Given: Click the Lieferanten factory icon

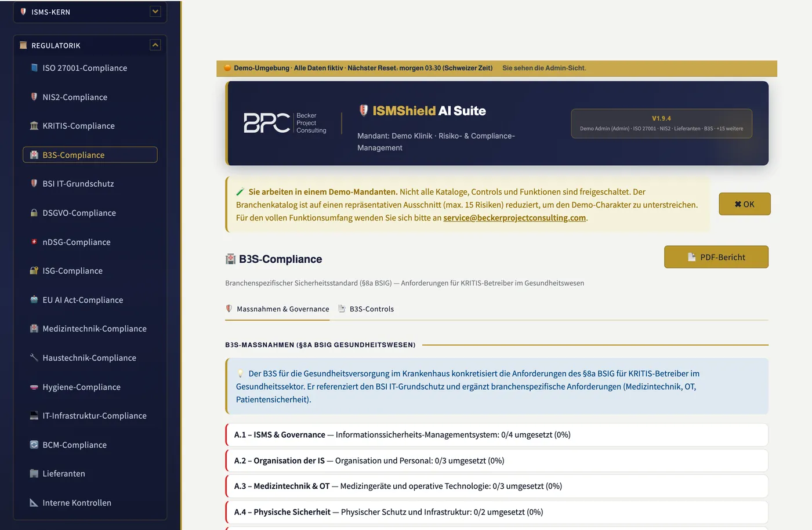Looking at the screenshot, I should coord(34,474).
